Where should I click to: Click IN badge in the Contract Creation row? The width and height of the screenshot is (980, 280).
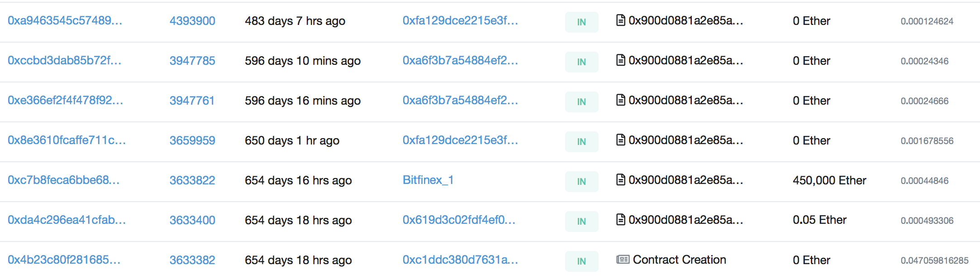[582, 261]
